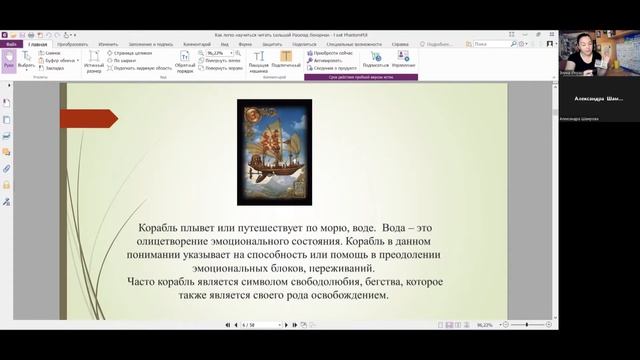The height and width of the screenshot is (360, 640).
Task: Click the Snapshot (Снимок) tool
Action: click(x=50, y=53)
